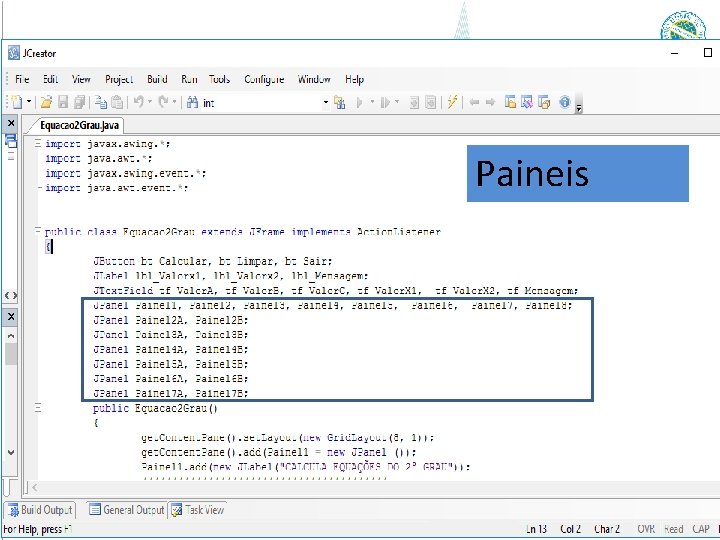
Task: Open the New file dropdown arrow
Action: click(28, 101)
